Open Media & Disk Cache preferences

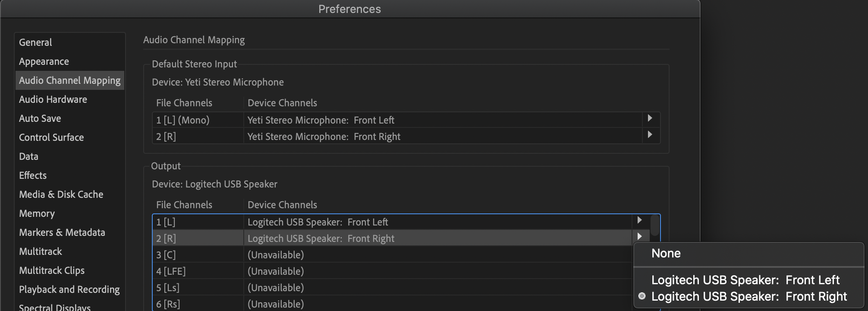61,194
